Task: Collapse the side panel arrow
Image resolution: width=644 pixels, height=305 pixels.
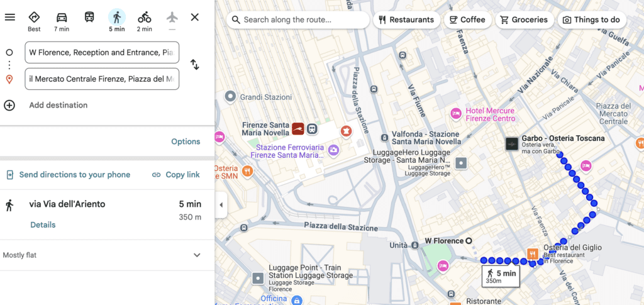Action: click(x=221, y=205)
